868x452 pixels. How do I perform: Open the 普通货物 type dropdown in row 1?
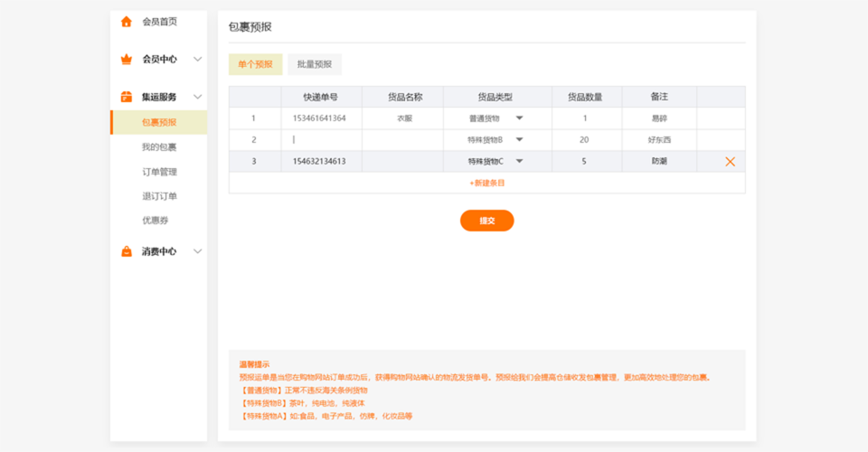coord(519,118)
